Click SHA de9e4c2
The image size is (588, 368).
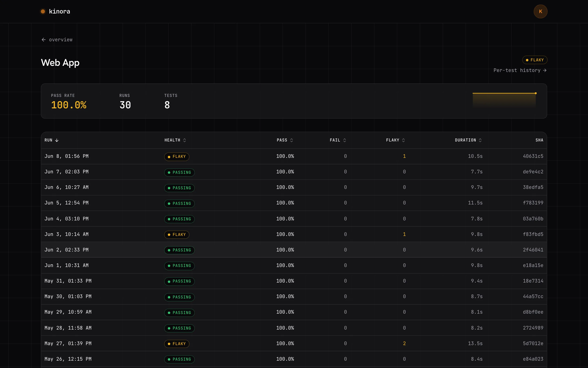click(533, 172)
